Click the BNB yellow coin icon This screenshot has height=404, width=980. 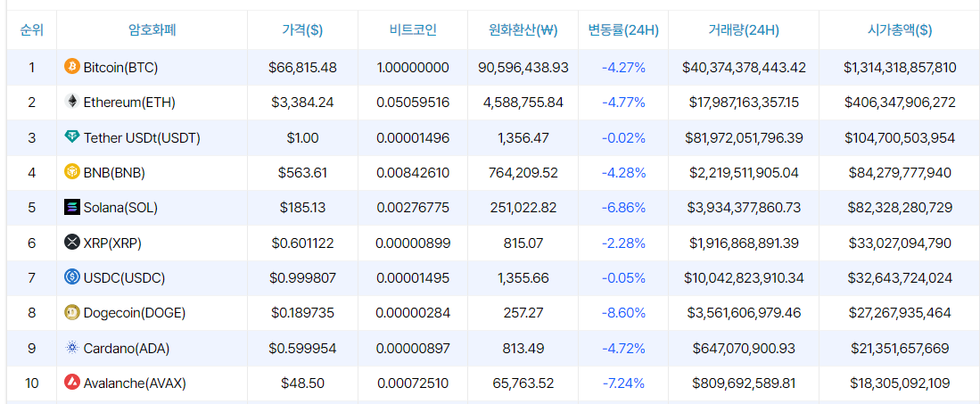tap(72, 172)
